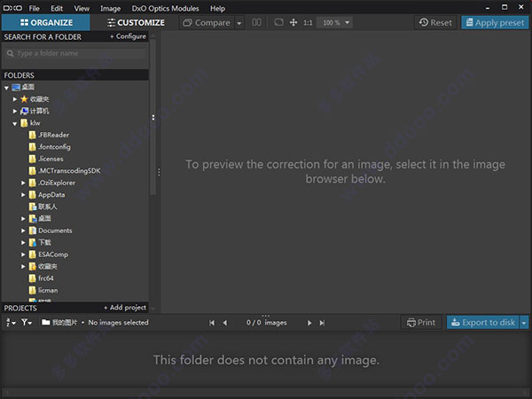Collapse the 桌面 root tree node
This screenshot has width=532, height=399.
[x=6, y=88]
